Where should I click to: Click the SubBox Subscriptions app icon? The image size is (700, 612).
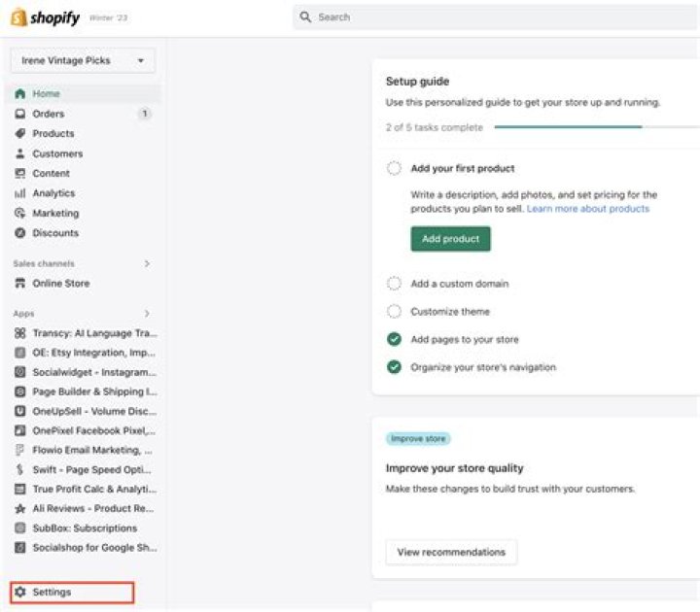coord(20,528)
